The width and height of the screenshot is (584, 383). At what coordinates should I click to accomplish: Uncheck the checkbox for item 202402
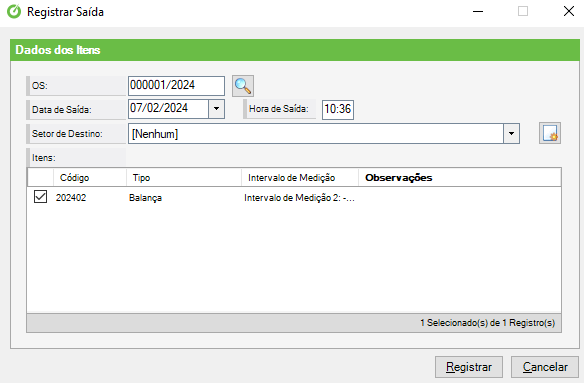coord(40,196)
